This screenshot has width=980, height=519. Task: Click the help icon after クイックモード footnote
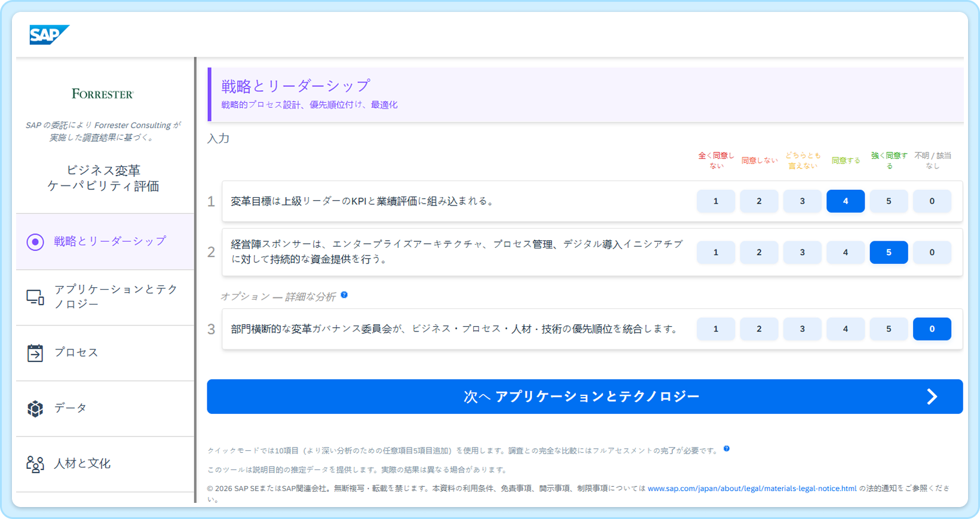click(x=727, y=449)
